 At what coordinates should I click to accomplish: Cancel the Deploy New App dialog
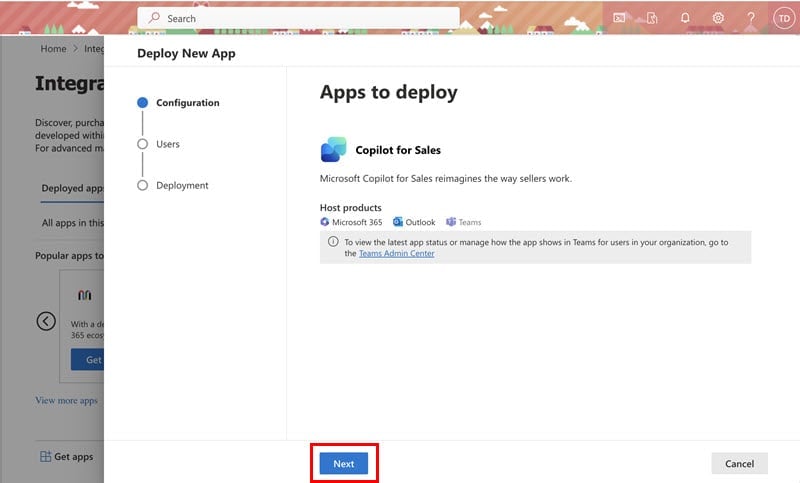click(x=739, y=464)
